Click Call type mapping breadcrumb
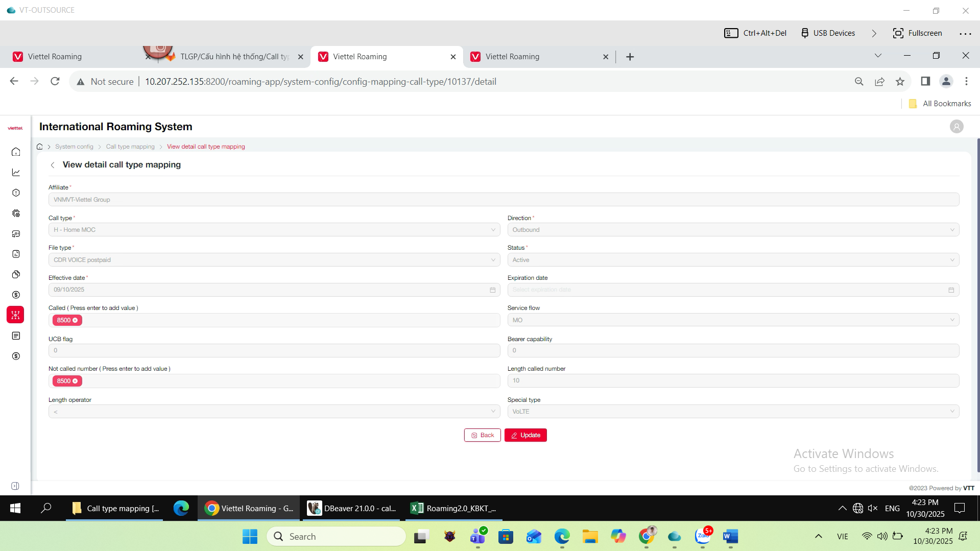980x551 pixels. [130, 147]
